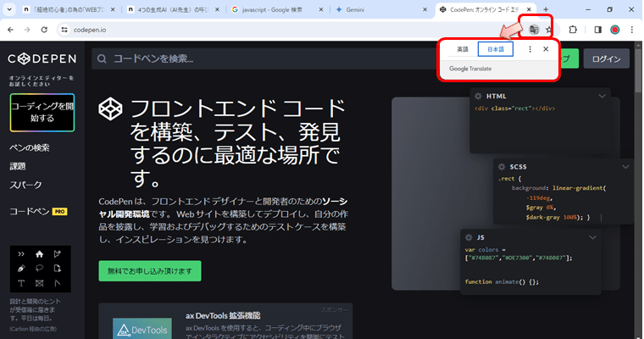Go back to the previous page

click(x=11, y=30)
